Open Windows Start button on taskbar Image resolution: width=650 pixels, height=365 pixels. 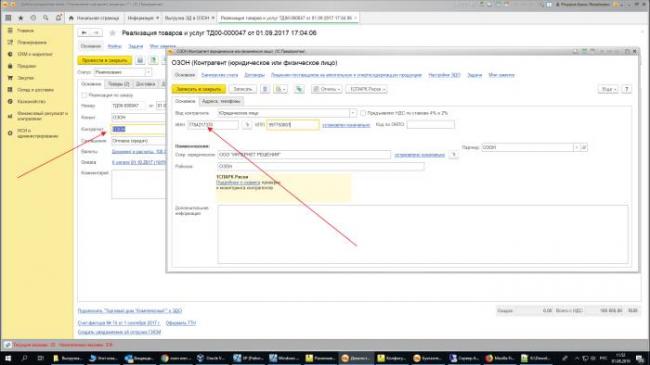(x=8, y=358)
